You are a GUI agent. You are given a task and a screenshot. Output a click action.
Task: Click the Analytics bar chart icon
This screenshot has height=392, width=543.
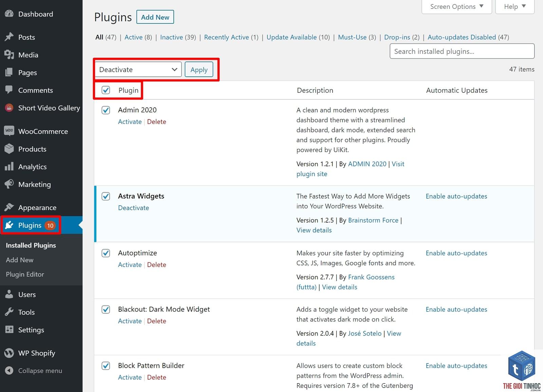(x=9, y=166)
